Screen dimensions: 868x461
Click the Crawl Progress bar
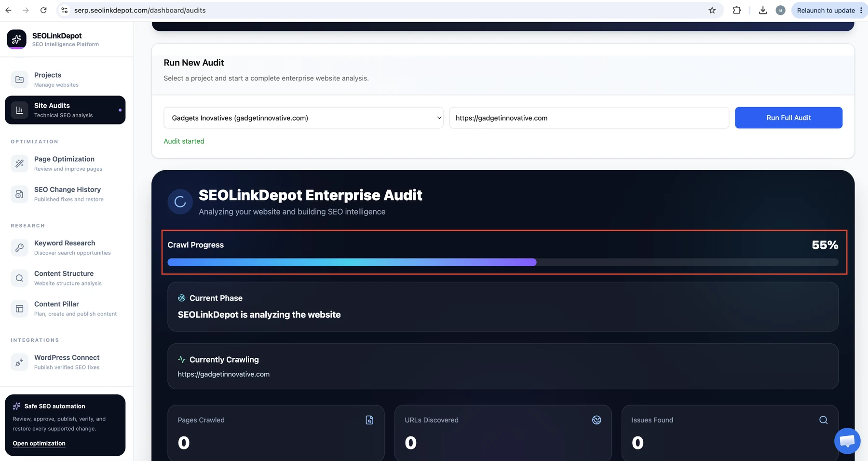[x=503, y=262]
